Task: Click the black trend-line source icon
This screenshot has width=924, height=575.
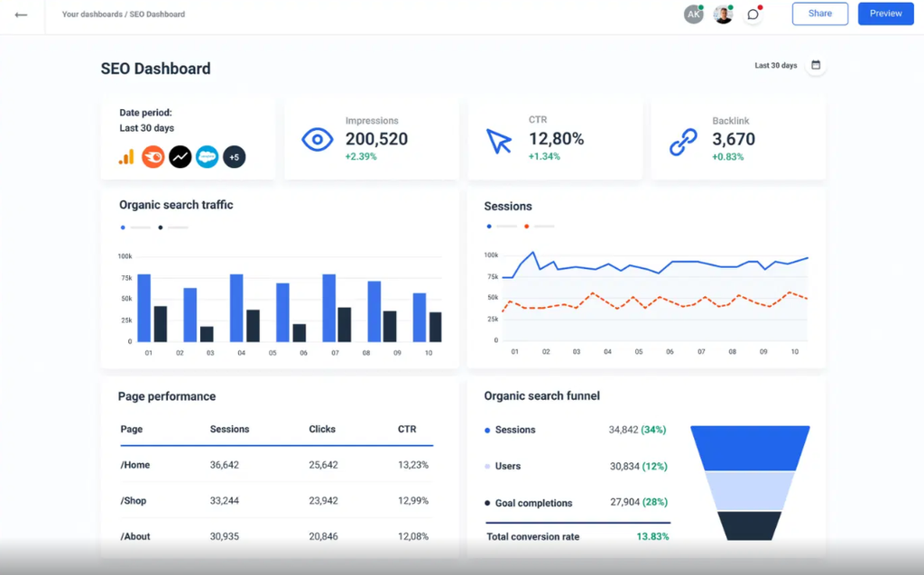Action: 180,157
